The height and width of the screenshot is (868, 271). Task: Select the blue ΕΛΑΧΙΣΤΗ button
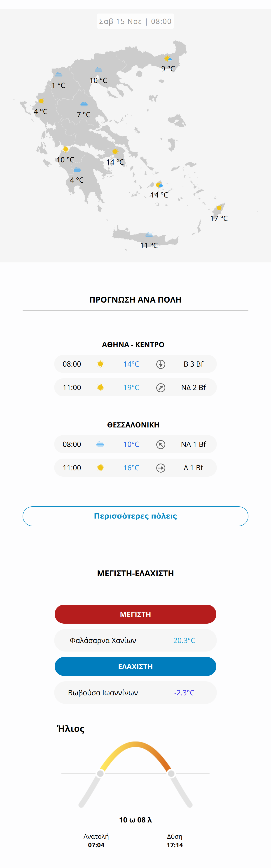click(135, 666)
